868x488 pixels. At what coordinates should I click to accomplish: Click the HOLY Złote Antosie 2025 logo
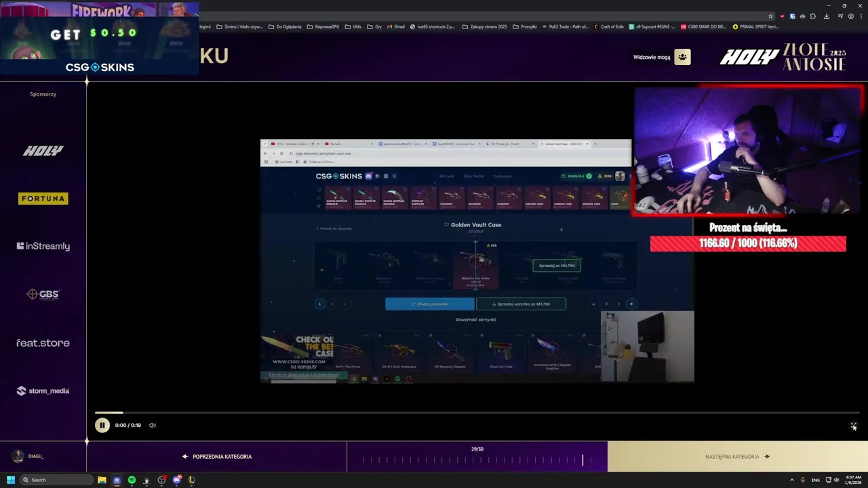point(783,57)
